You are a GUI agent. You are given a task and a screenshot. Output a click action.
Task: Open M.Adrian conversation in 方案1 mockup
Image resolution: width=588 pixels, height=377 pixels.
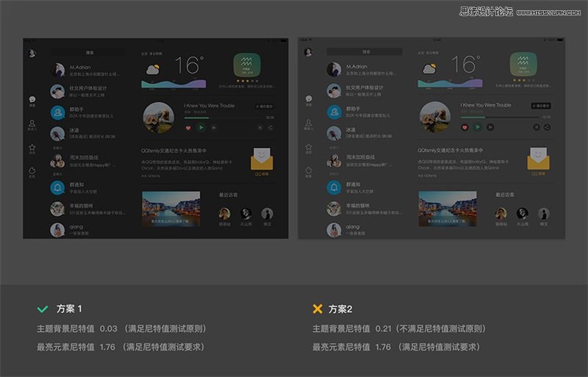pos(88,70)
